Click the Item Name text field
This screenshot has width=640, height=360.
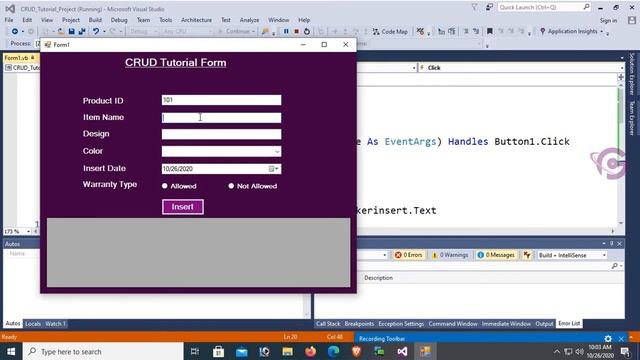click(221, 118)
